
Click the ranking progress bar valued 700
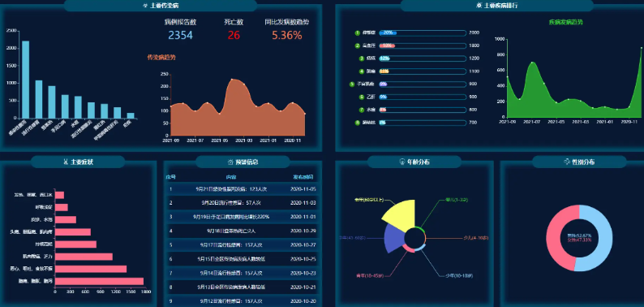tap(423, 123)
